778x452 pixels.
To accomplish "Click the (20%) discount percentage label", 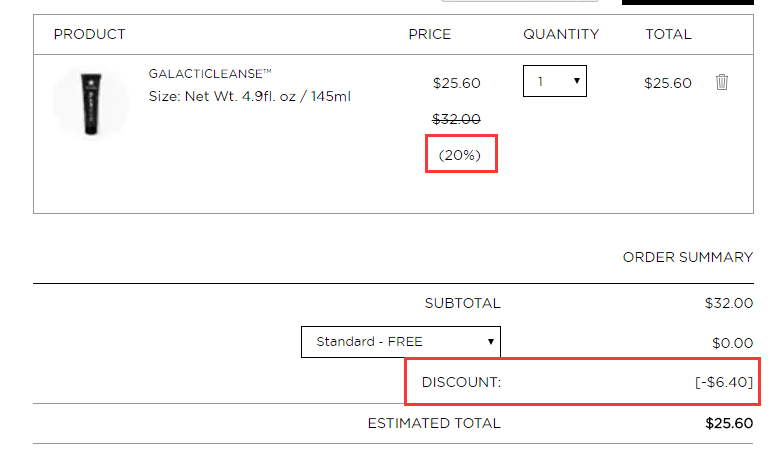I will [460, 155].
